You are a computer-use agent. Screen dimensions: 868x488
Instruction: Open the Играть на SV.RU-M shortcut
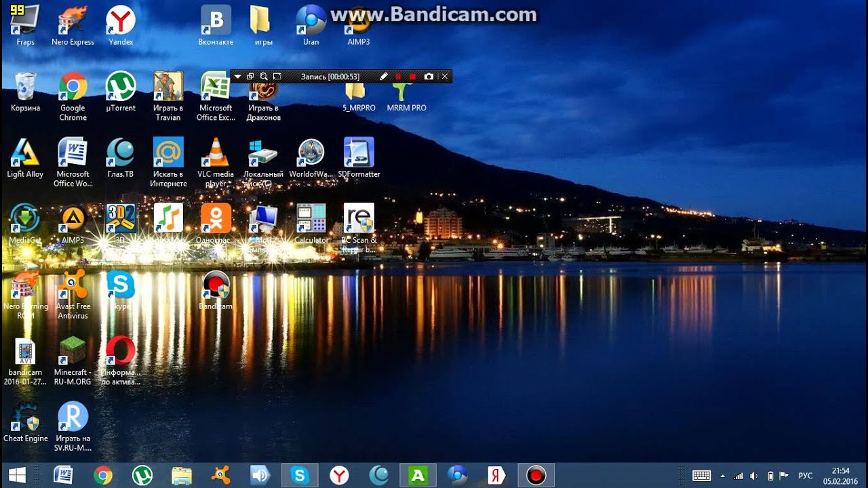click(73, 428)
